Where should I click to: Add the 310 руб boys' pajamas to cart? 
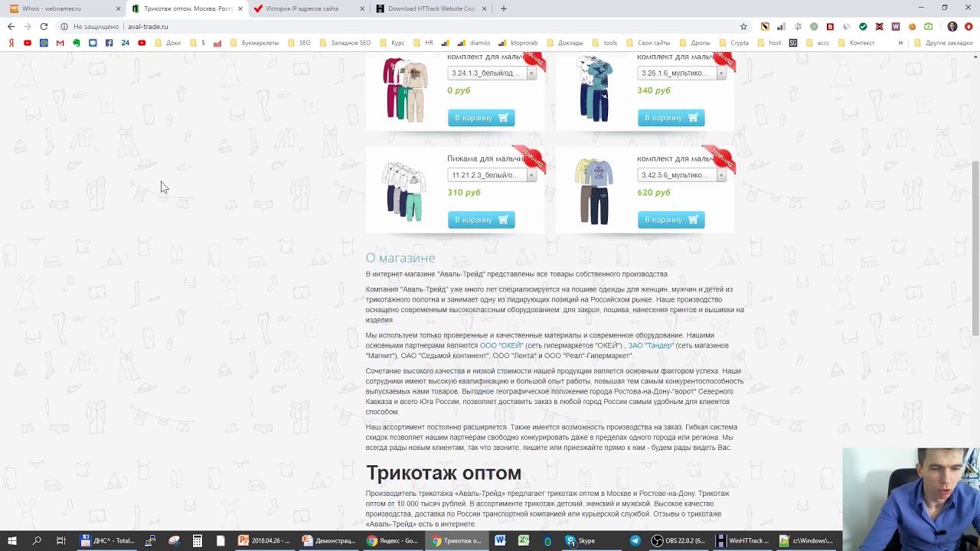click(x=481, y=220)
